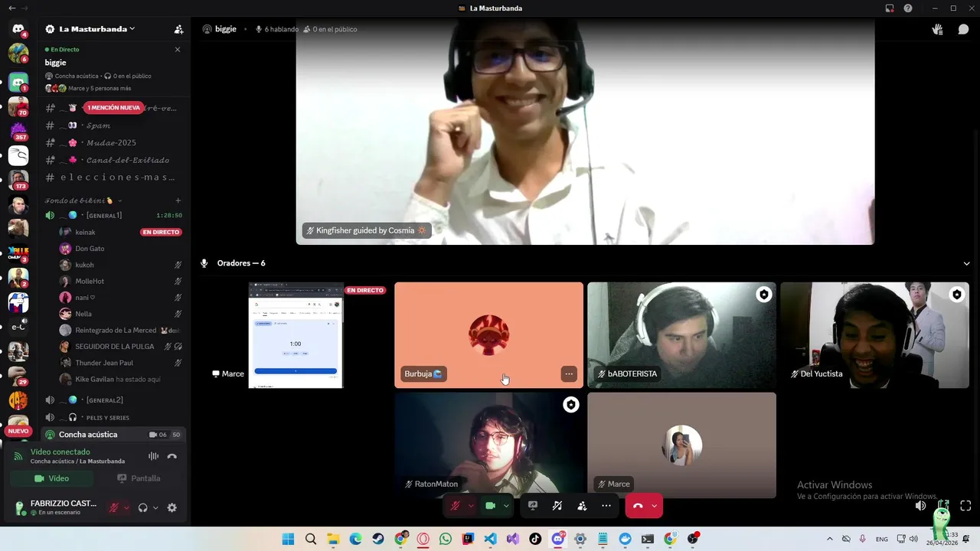The width and height of the screenshot is (980, 551).
Task: Leave the stage with the red hang-up button
Action: [638, 505]
